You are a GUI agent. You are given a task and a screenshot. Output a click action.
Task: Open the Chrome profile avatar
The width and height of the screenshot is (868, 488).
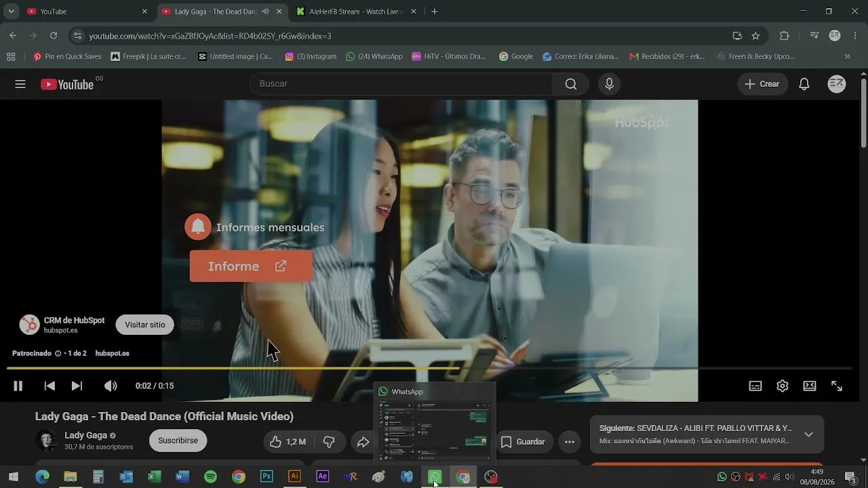point(835,36)
